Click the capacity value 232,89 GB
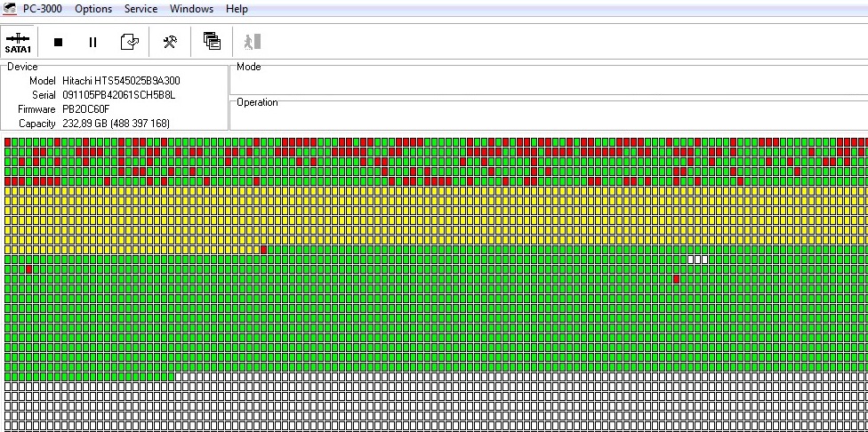The width and height of the screenshot is (868, 432). pos(116,124)
